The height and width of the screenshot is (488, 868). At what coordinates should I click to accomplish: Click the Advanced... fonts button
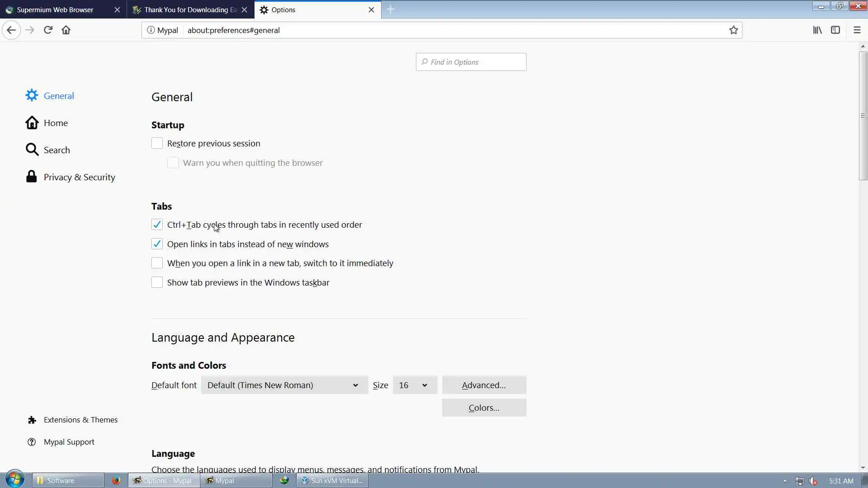[x=484, y=385]
